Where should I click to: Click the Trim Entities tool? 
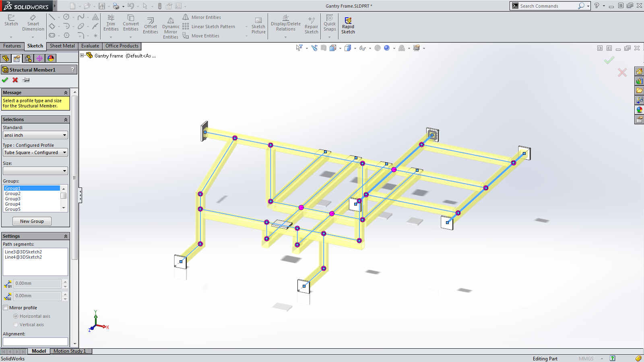pos(111,23)
